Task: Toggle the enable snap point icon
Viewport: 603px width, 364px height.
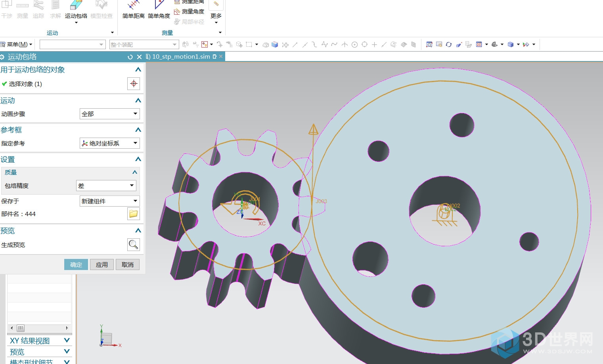Action: point(285,44)
